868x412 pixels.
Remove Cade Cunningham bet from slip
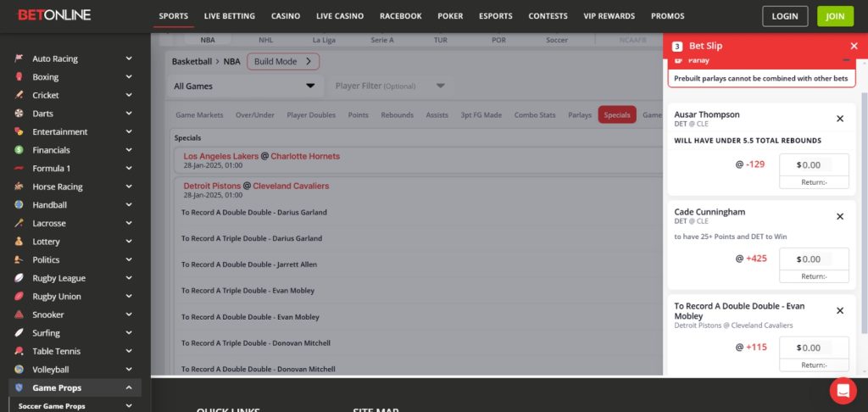pyautogui.click(x=840, y=216)
